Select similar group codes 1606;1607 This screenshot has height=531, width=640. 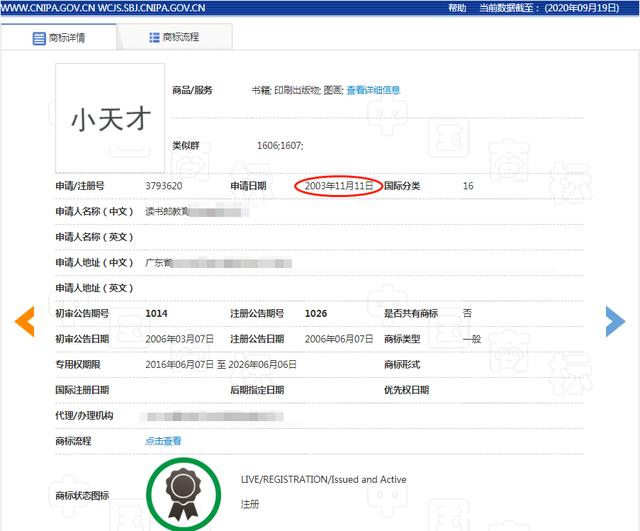coord(280,146)
